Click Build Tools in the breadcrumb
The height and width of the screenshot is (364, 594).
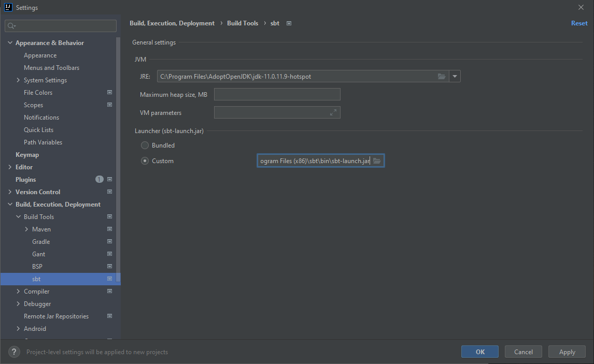point(243,23)
